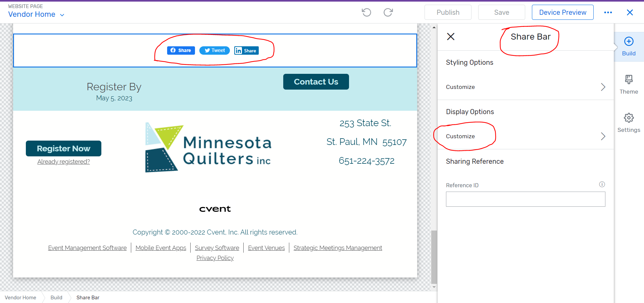644x303 pixels.
Task: Expand Display Options Customize row
Action: pos(526,136)
